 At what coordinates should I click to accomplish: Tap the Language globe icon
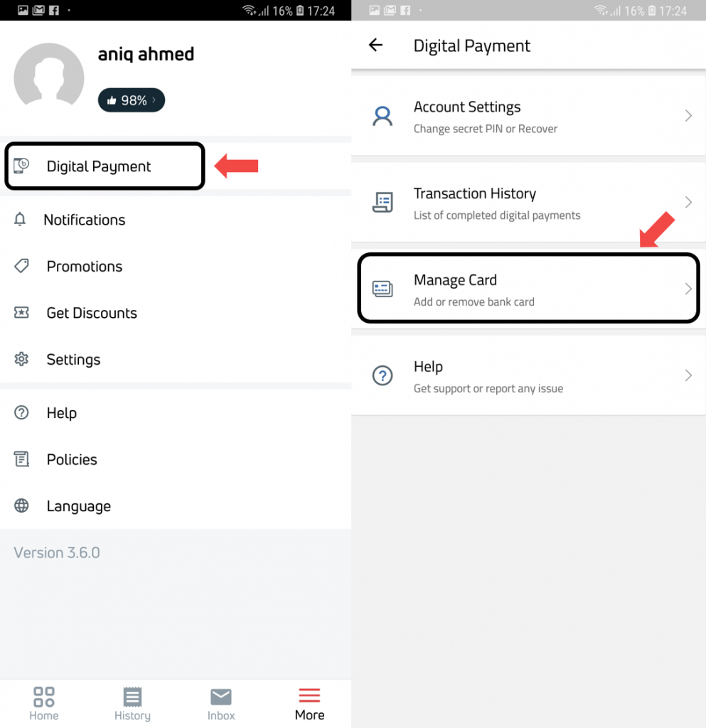pos(21,505)
